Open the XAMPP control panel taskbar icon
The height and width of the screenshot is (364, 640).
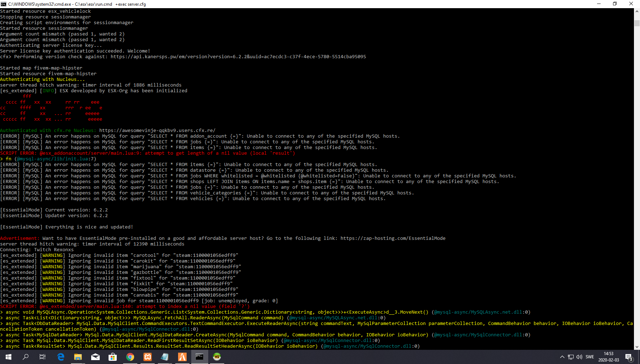148,357
